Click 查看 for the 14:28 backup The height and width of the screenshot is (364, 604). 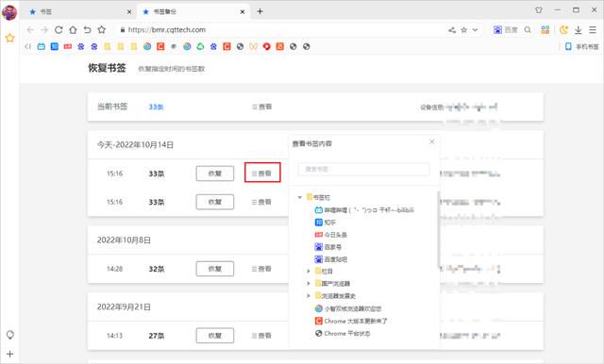point(262,269)
